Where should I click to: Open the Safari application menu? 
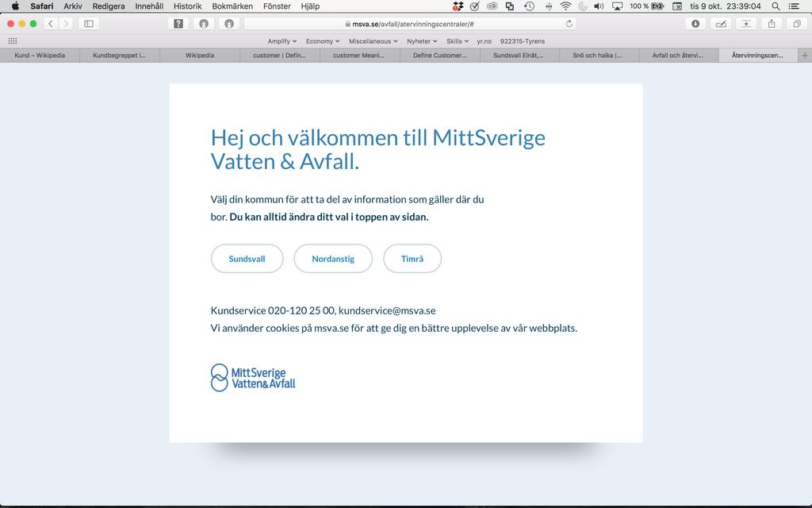tap(41, 6)
